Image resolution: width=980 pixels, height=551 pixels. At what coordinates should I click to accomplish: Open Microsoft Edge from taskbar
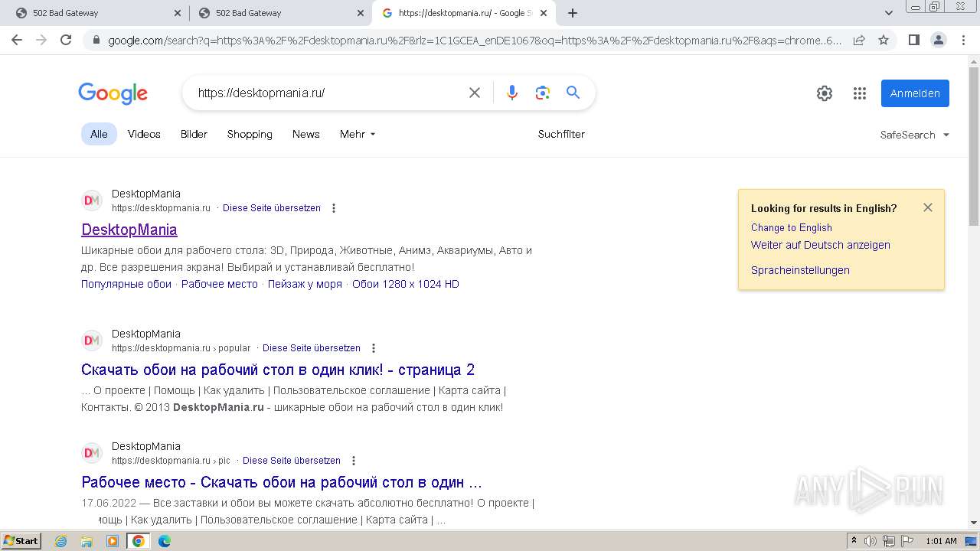(164, 541)
